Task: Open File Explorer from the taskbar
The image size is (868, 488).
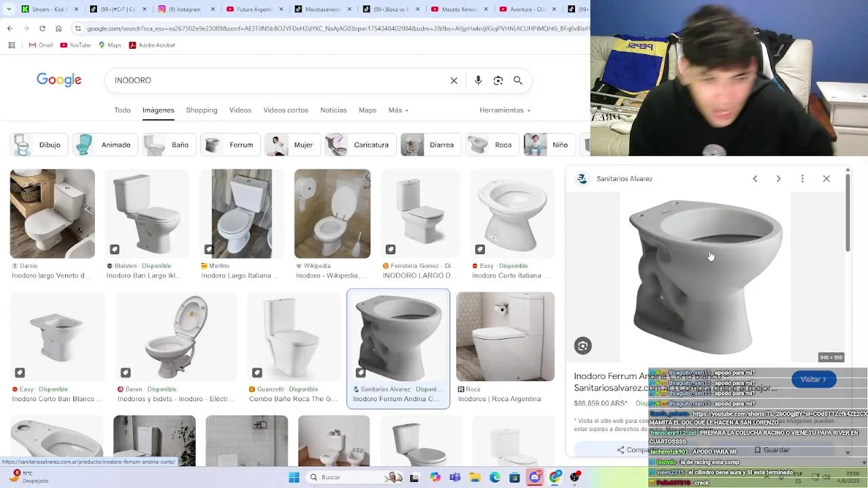Action: click(x=475, y=477)
